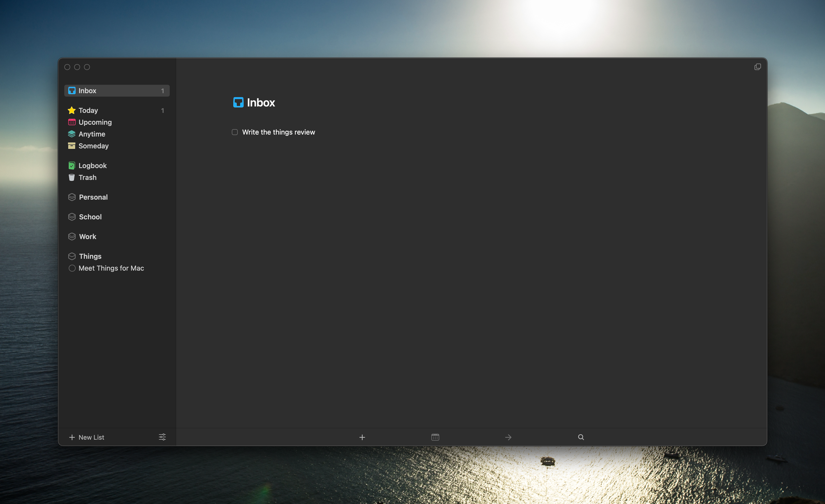The image size is (825, 504).
Task: Open the sidebar filter settings icon
Action: click(x=162, y=437)
